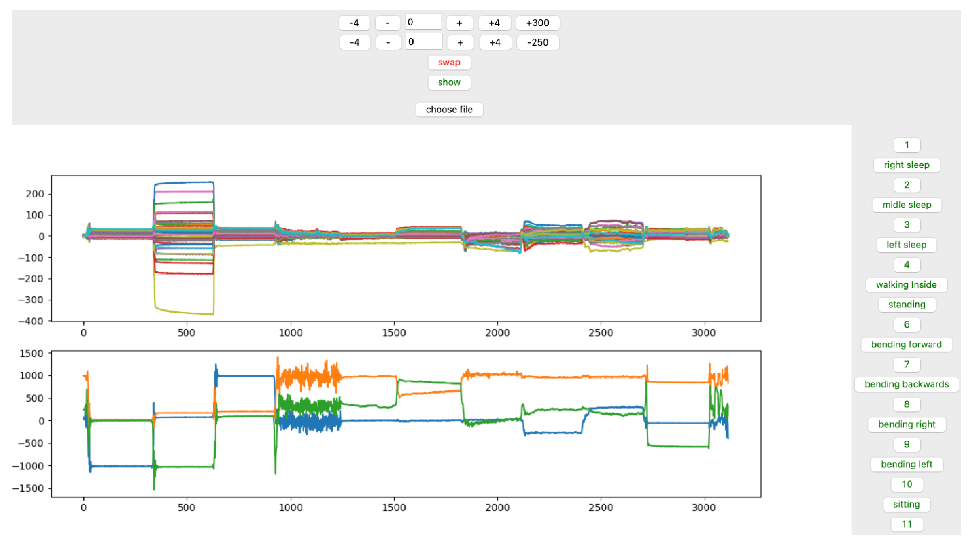Click the red swap button
The height and width of the screenshot is (549, 980).
coord(449,62)
